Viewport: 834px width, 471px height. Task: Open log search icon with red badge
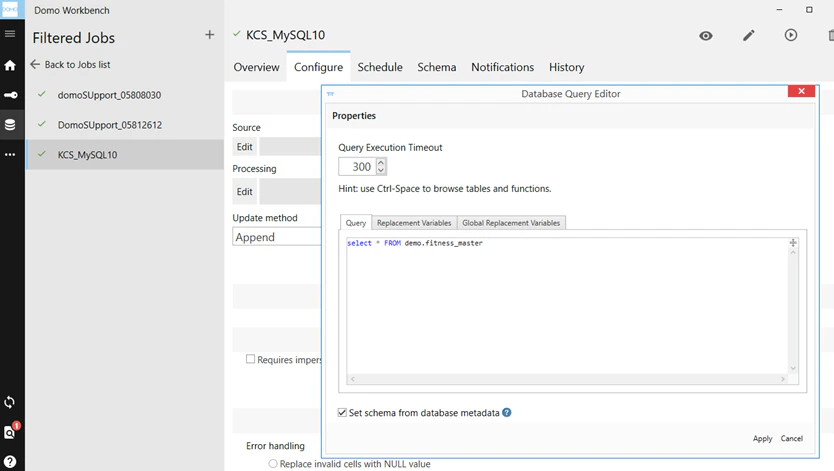pos(11,431)
